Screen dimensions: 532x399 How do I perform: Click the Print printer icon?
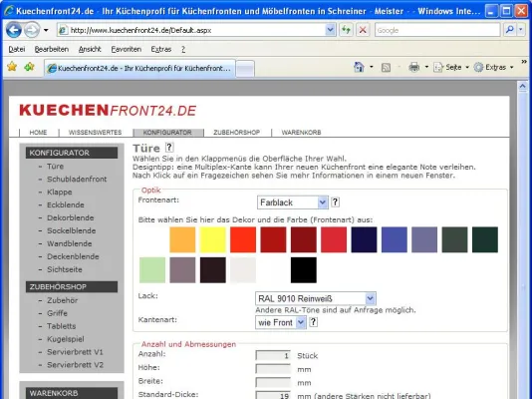coord(413,67)
